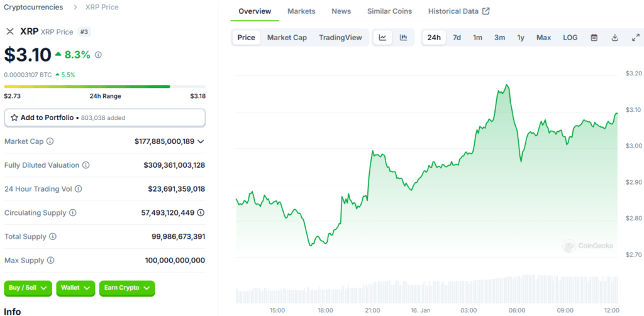Click info icon next to Circulating Supply label
644x316 pixels.
73,212
